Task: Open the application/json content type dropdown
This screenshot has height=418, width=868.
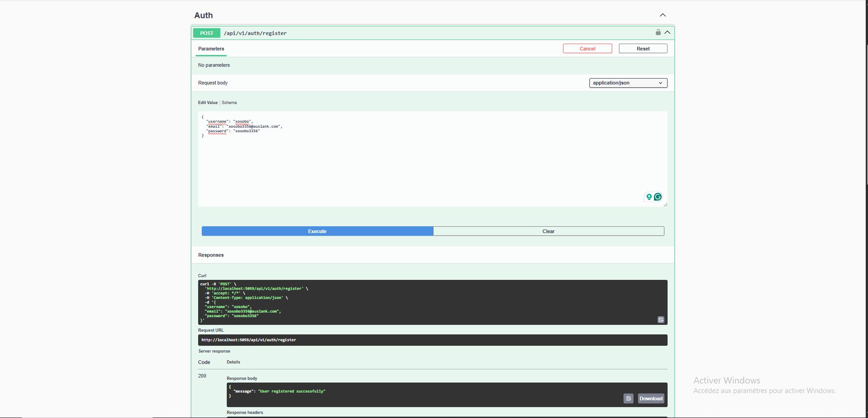Action: (x=628, y=83)
